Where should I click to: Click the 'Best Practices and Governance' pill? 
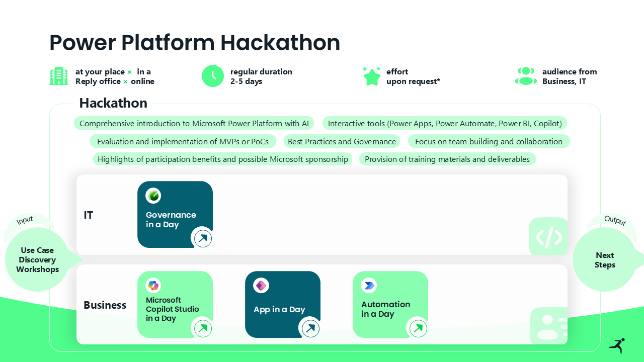342,141
